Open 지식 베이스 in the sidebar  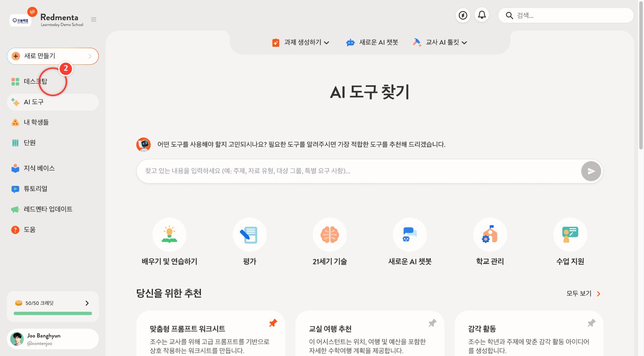coord(53,168)
